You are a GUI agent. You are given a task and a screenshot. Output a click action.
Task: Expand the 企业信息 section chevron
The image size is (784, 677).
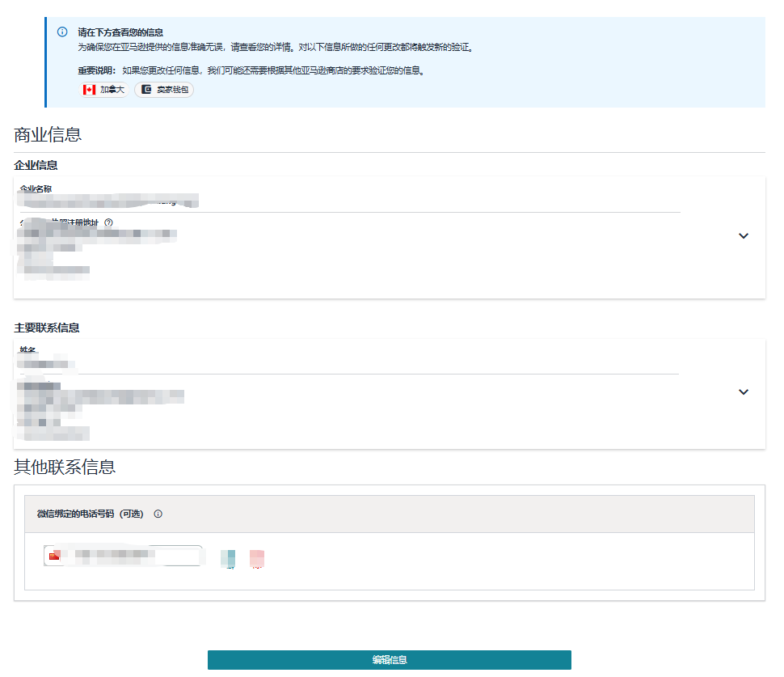click(743, 236)
